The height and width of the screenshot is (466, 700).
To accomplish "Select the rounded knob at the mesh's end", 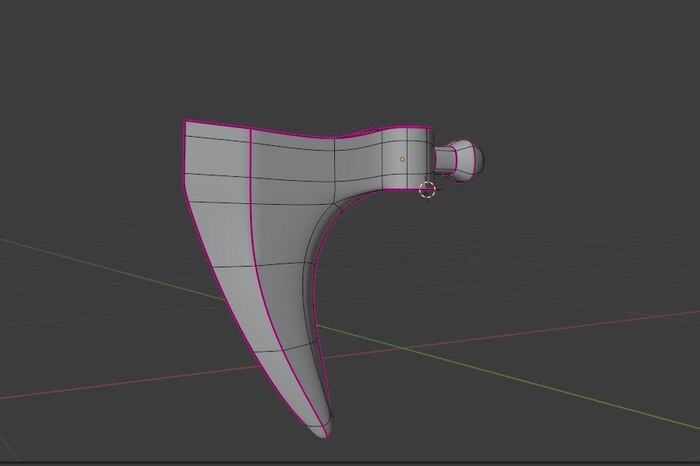I will [467, 160].
